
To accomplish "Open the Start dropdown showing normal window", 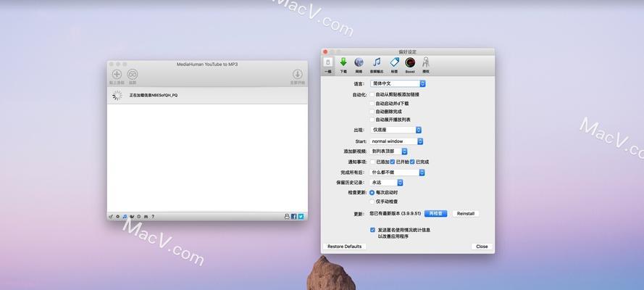I will (396, 141).
